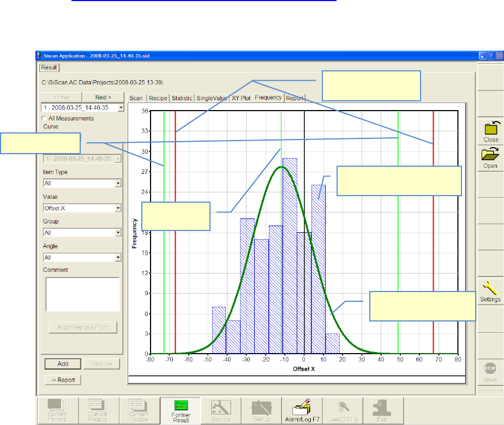This screenshot has width=504, height=425.
Task: Expand the Group dropdown
Action: coord(118,233)
